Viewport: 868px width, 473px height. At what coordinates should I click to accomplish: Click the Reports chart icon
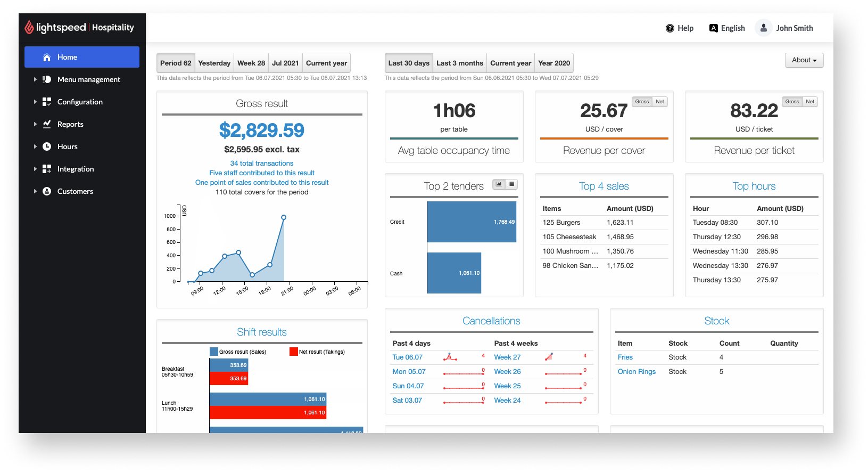point(47,124)
